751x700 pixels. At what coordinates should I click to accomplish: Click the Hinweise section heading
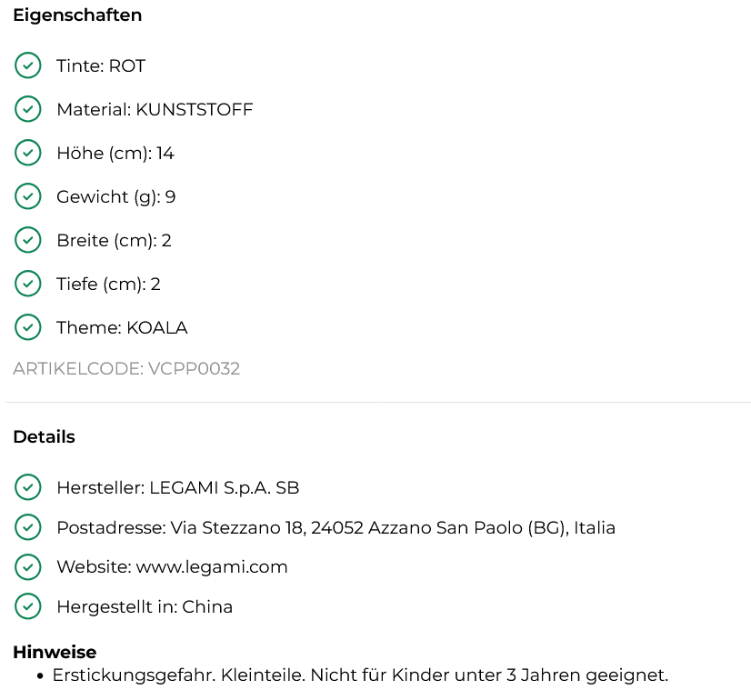(x=55, y=652)
